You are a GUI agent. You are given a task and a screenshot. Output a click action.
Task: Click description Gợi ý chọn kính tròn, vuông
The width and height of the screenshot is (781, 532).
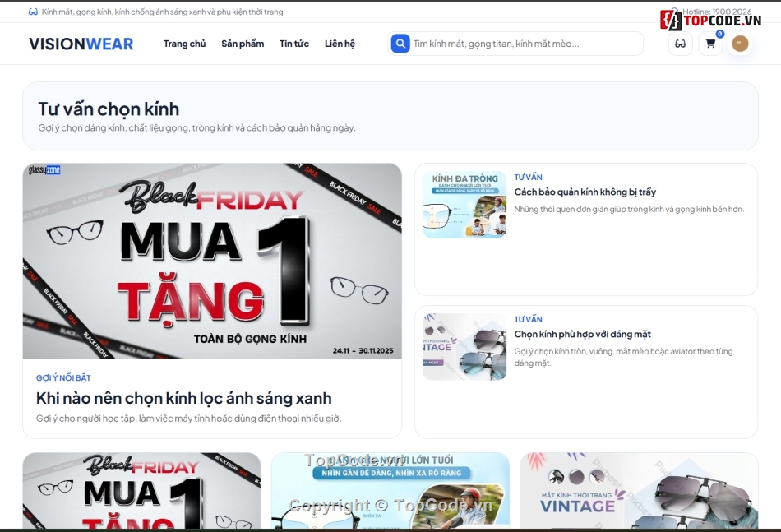pyautogui.click(x=623, y=357)
